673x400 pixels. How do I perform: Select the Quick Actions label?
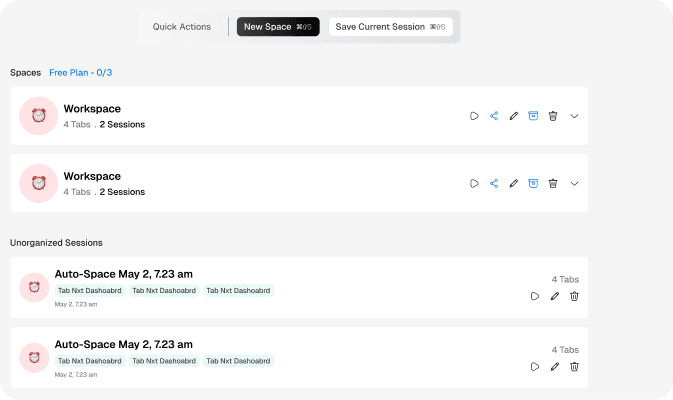[182, 27]
